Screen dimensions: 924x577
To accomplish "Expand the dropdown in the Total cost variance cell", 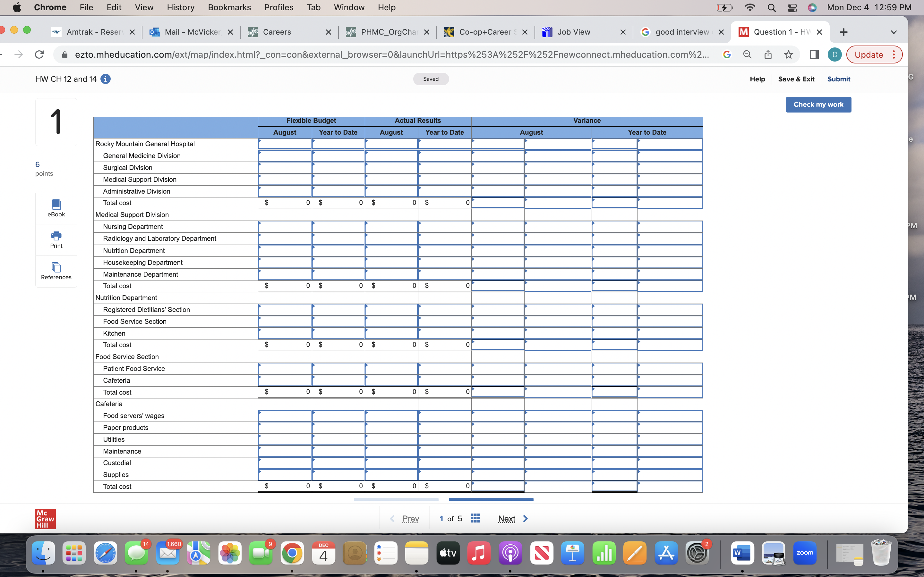I will point(474,203).
